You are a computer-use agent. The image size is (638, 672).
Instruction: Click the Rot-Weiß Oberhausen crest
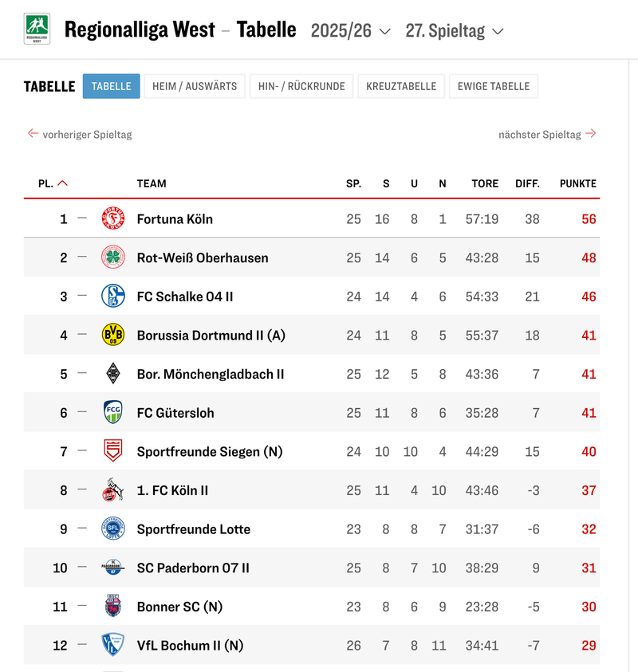tap(113, 257)
